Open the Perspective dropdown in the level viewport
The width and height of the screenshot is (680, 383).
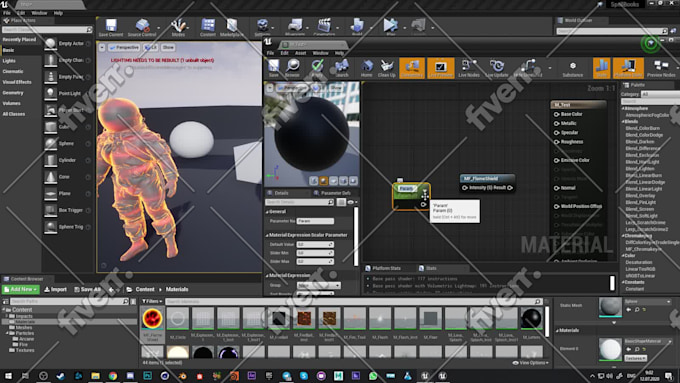[124, 47]
